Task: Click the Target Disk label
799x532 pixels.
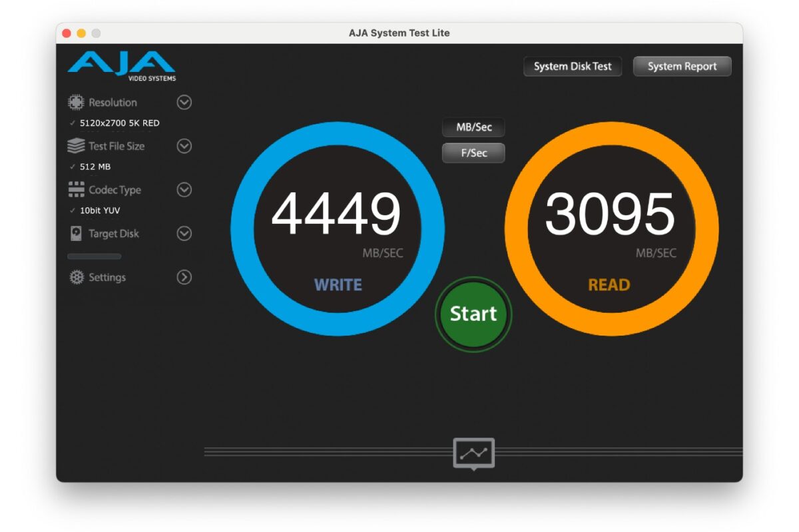Action: (114, 234)
